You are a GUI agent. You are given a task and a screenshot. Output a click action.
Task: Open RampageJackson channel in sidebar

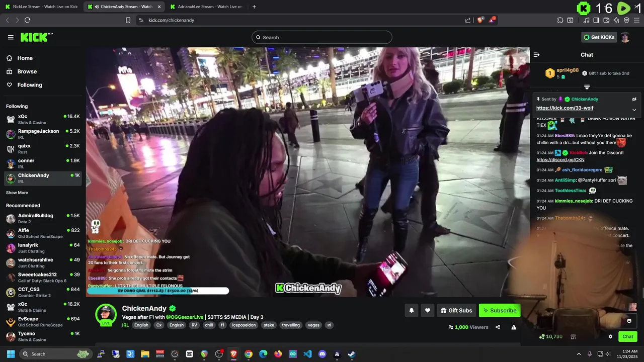pyautogui.click(x=43, y=134)
